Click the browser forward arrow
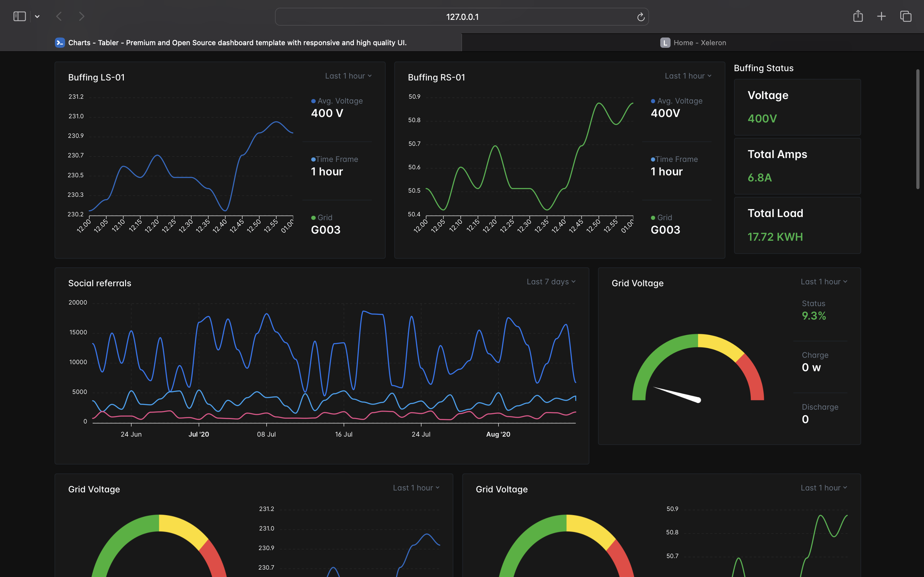Screen dimensions: 924x577 click(81, 16)
